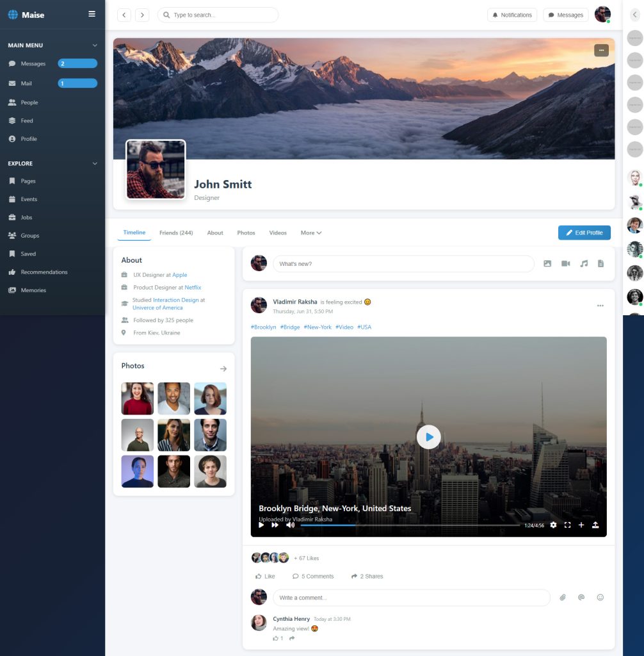
Task: Go forward with the right arrow button
Action: [142, 15]
